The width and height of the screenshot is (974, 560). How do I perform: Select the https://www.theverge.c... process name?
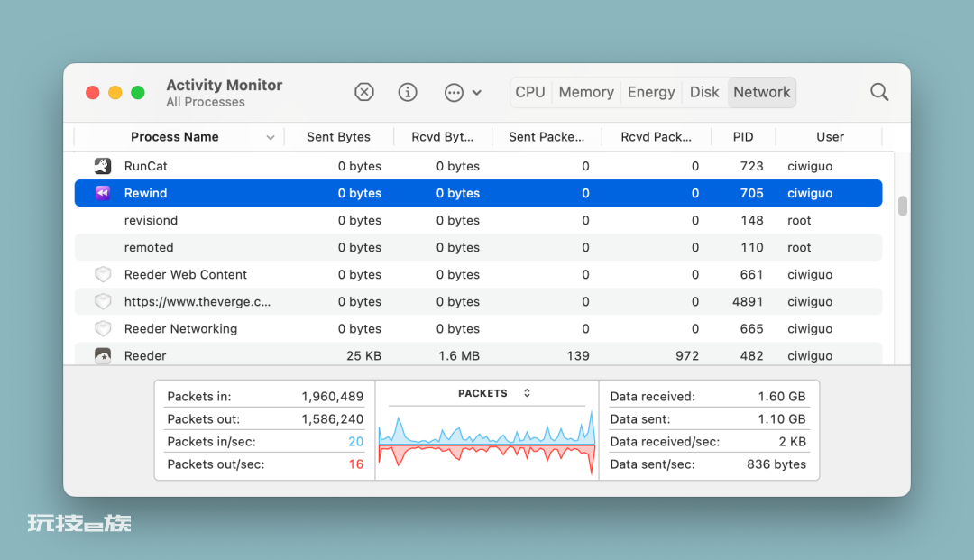click(197, 302)
